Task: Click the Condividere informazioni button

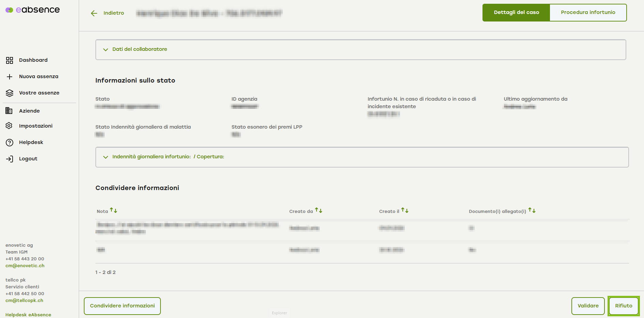Action: pyautogui.click(x=122, y=306)
